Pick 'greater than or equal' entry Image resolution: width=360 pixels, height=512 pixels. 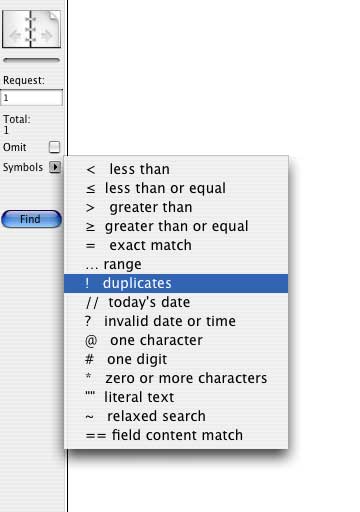pos(176,226)
